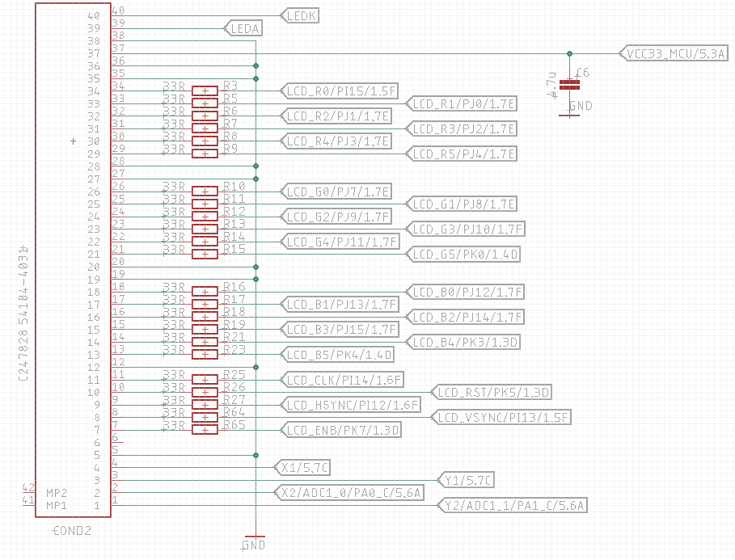
Task: Select resistor R10 symbol
Action: pos(205,192)
